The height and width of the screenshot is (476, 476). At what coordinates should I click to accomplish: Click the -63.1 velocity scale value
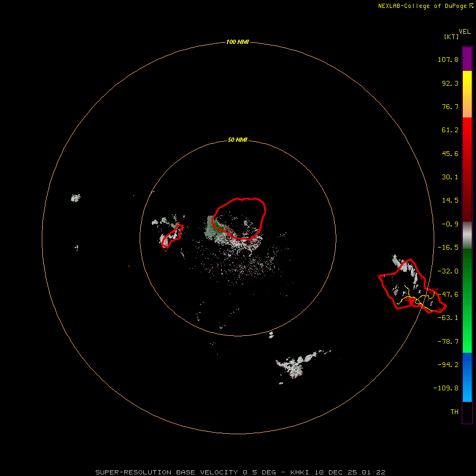click(448, 318)
